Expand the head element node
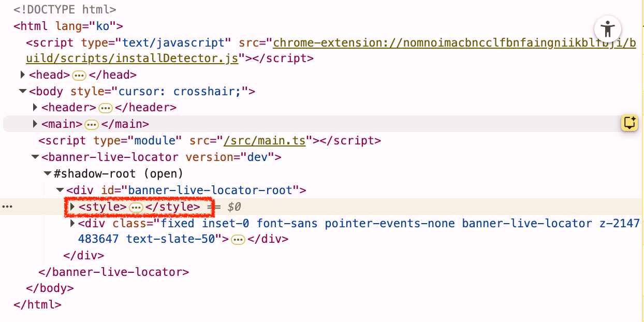 pyautogui.click(x=23, y=75)
